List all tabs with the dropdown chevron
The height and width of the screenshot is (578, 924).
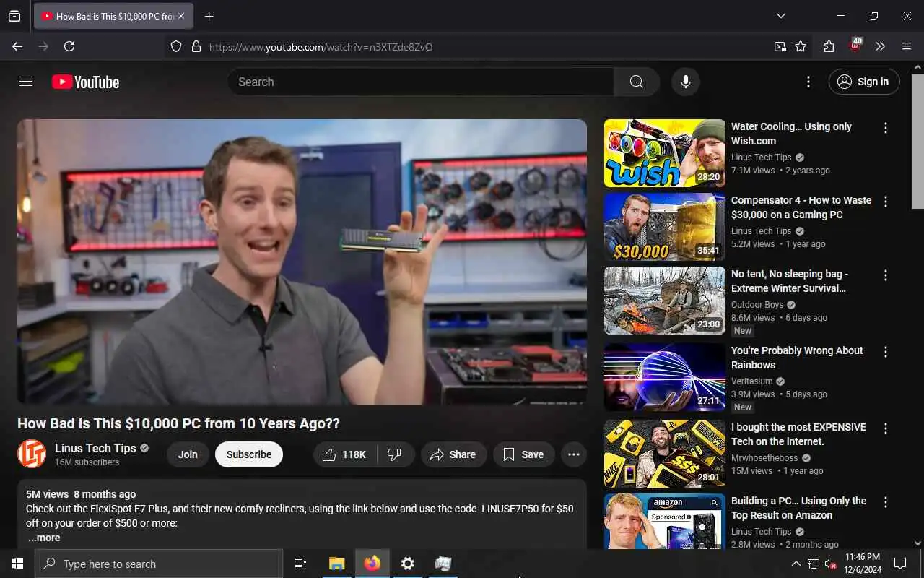pos(781,16)
